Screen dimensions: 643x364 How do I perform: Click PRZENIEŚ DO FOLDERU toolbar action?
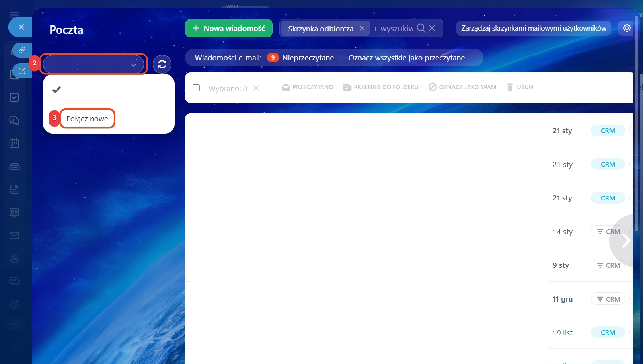tap(381, 87)
